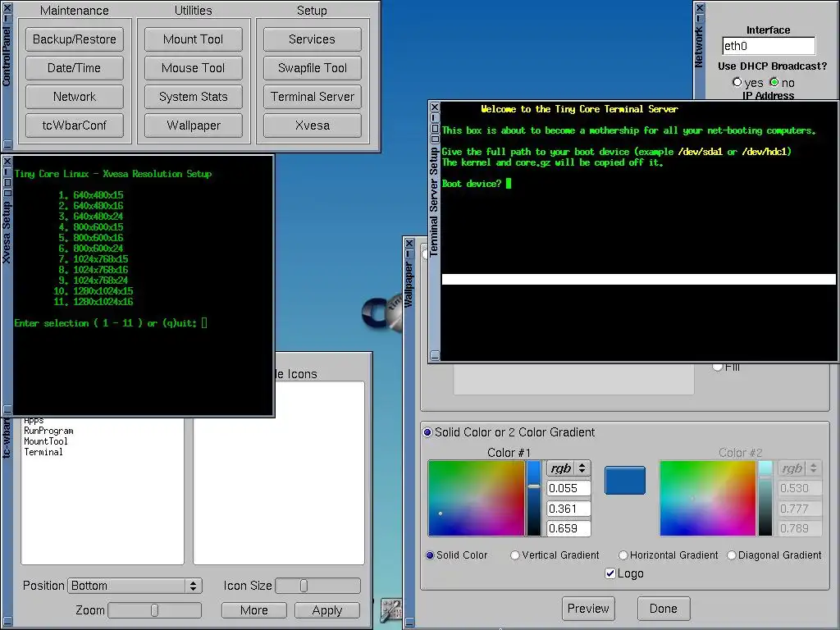Viewport: 840px width, 630px height.
Task: Open System Stats
Action: [x=194, y=97]
